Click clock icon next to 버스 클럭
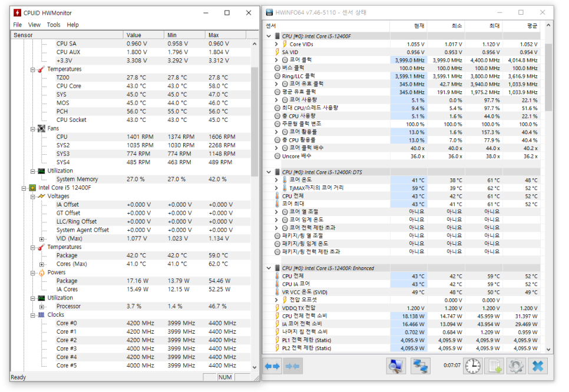 click(277, 68)
